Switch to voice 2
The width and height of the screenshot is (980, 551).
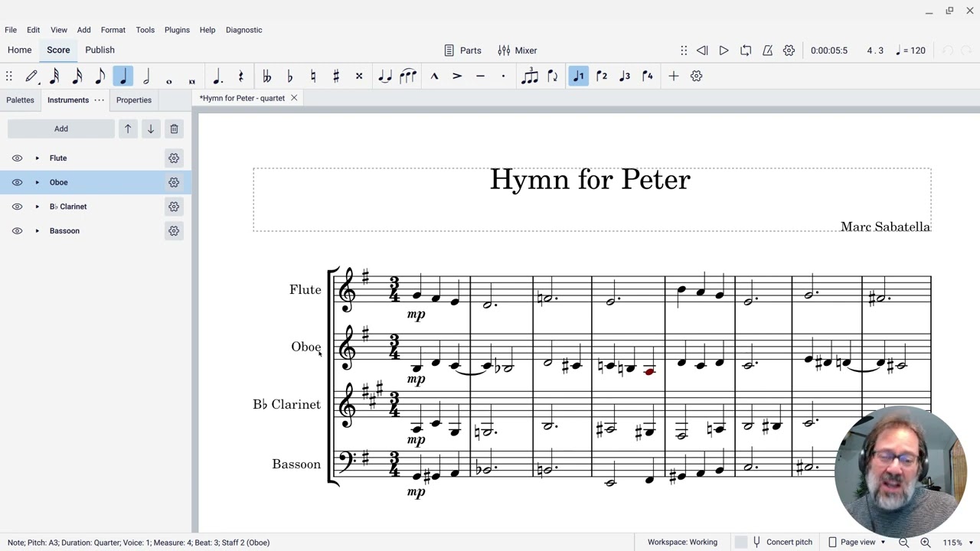click(x=602, y=76)
